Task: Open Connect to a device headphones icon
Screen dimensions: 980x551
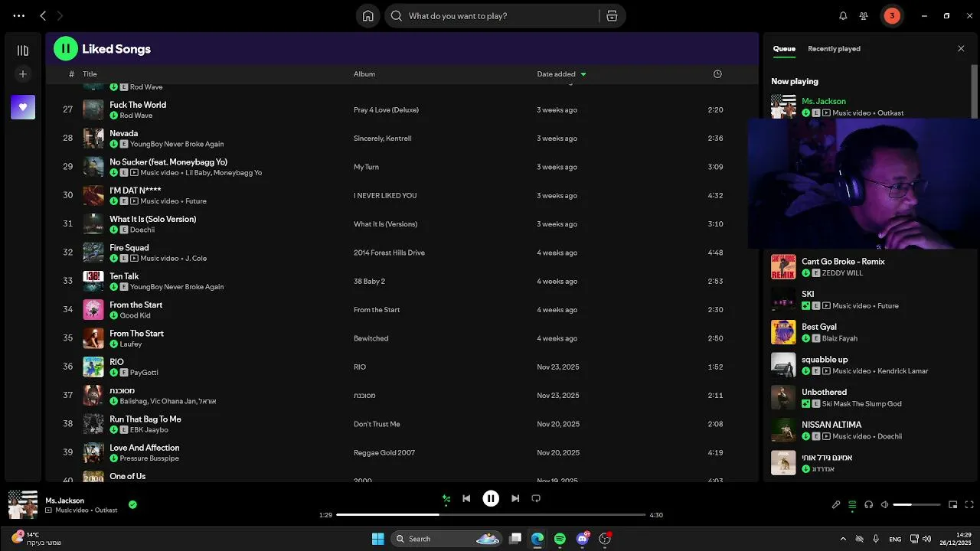Action: [869, 504]
